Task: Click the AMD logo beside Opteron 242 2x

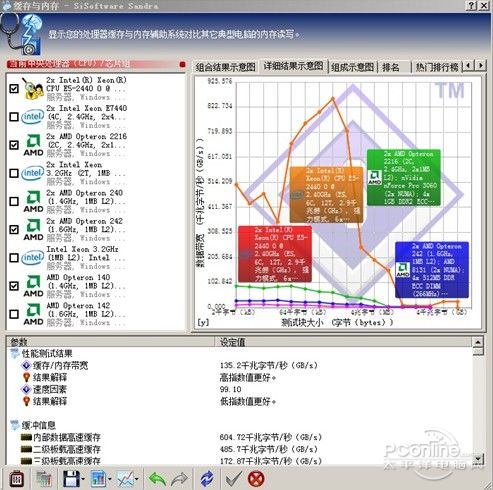Action: [33, 230]
